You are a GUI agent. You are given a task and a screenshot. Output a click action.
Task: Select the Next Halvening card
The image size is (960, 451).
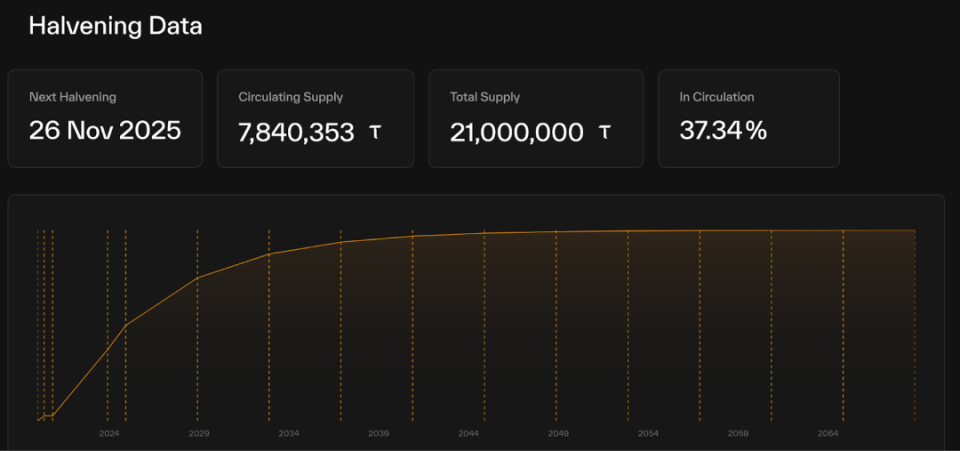point(105,118)
